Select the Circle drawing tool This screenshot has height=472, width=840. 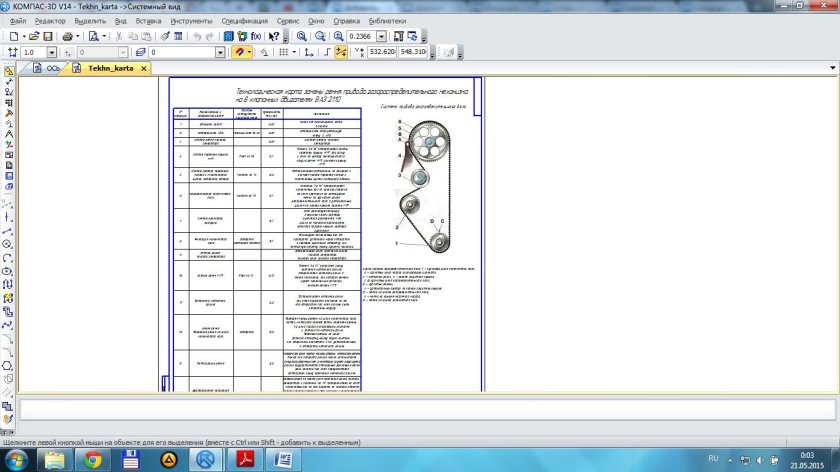click(8, 243)
